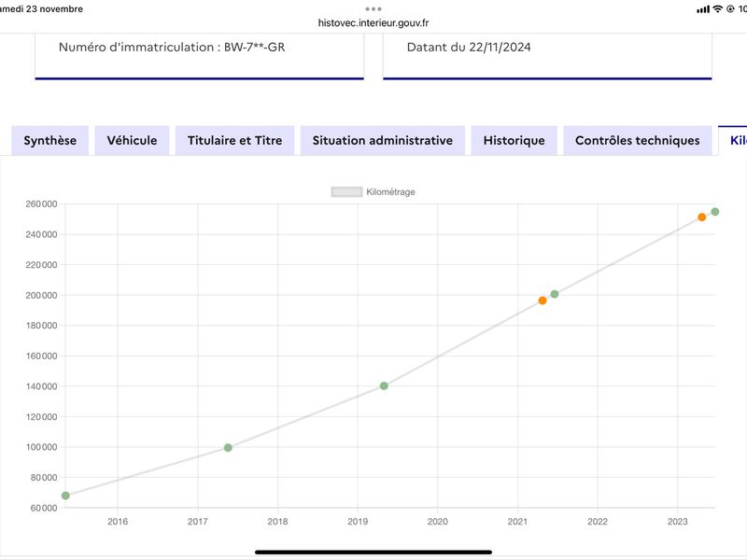The image size is (747, 560).
Task: Toggle the Kilométrage legend swatch
Action: 346,192
